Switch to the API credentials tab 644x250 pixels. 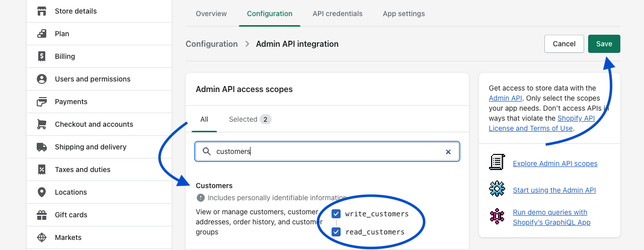(338, 14)
